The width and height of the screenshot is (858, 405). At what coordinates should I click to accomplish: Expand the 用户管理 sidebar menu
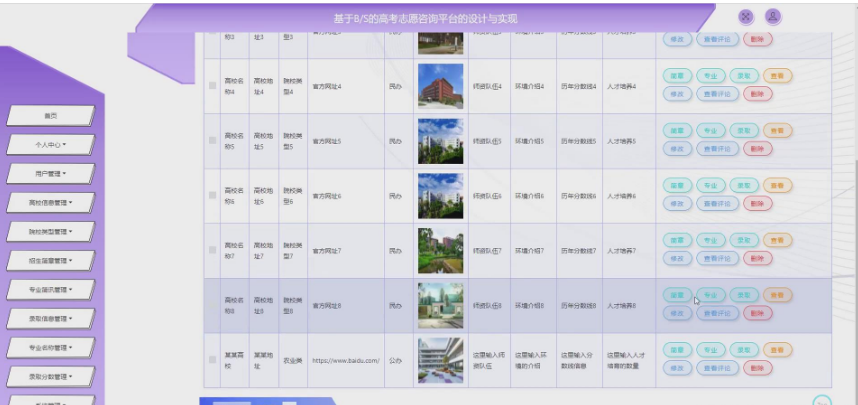coord(50,174)
